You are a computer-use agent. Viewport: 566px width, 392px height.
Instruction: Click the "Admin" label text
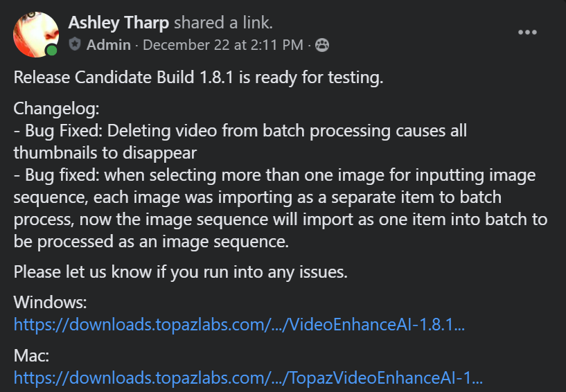tap(109, 45)
